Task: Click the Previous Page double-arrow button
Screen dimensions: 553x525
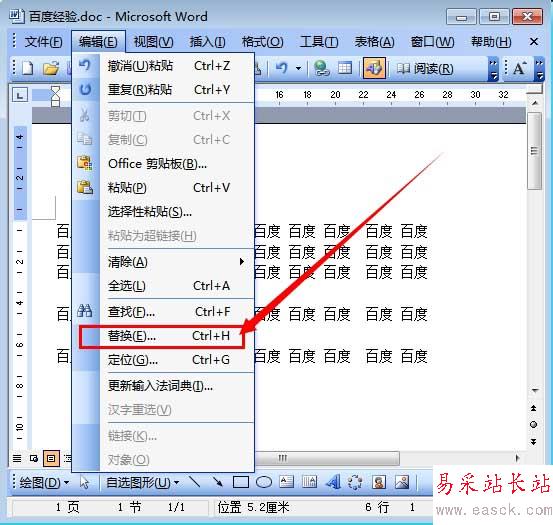Action: 534,408
